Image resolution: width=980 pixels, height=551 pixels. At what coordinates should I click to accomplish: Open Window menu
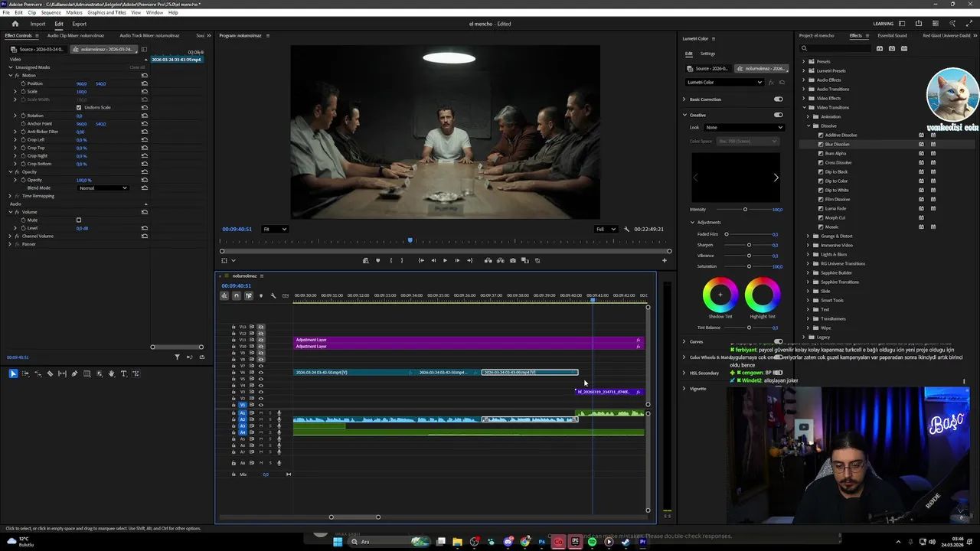154,12
